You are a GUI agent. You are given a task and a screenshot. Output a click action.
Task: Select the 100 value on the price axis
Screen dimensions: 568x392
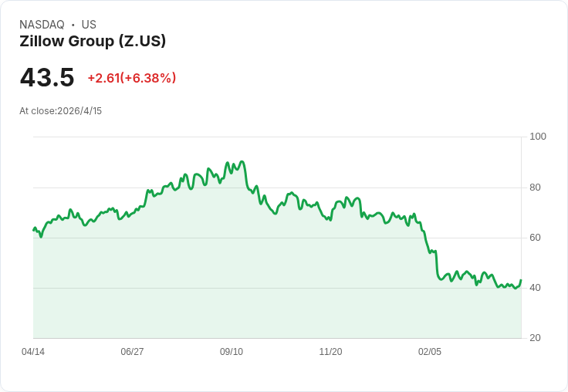click(x=538, y=137)
